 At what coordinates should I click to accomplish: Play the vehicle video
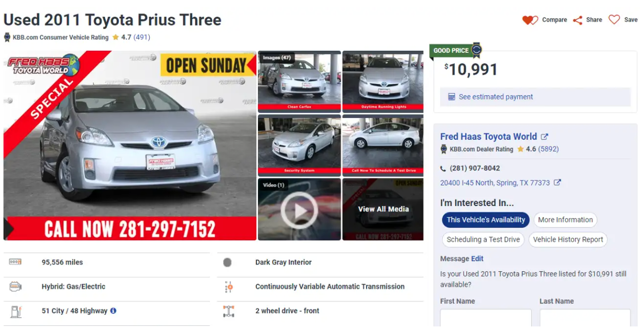pyautogui.click(x=299, y=210)
